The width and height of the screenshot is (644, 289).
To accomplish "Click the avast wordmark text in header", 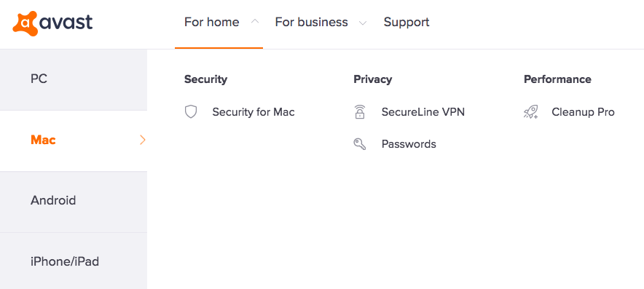I will (66, 22).
